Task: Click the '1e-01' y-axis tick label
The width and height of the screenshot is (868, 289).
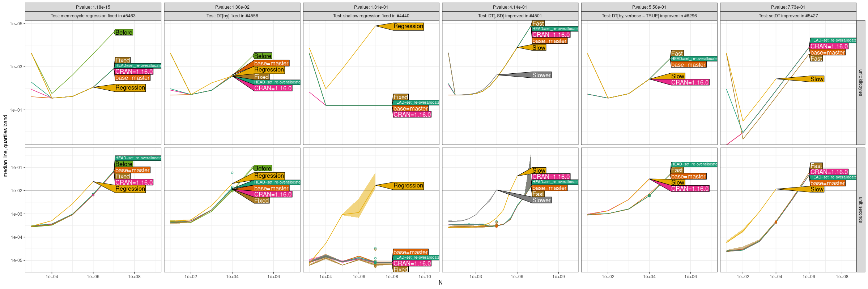Action: click(x=16, y=168)
